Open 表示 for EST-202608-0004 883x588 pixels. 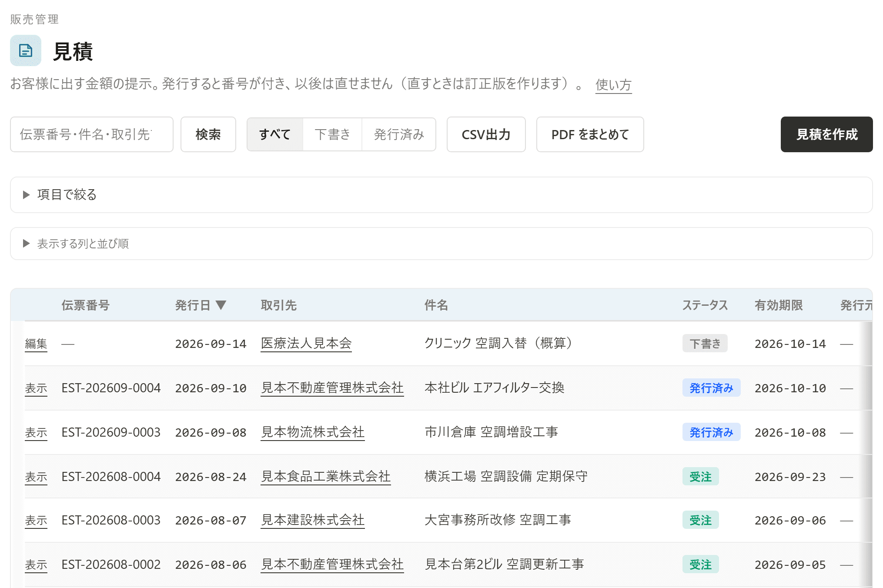click(x=36, y=477)
